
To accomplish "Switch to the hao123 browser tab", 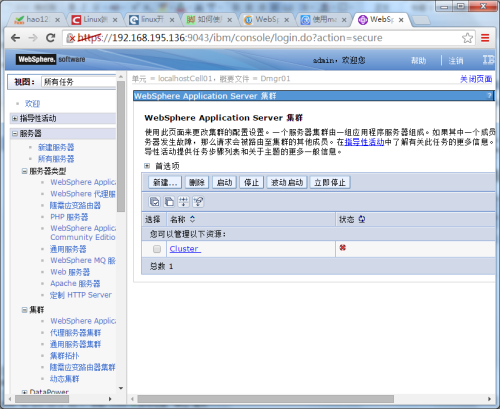I will (37, 20).
